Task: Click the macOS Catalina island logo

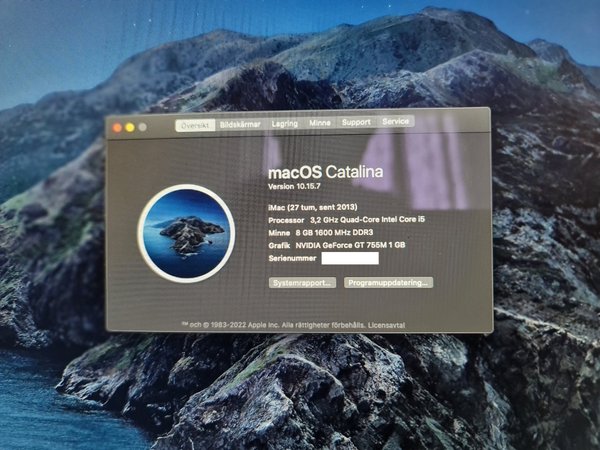Action: pos(186,233)
